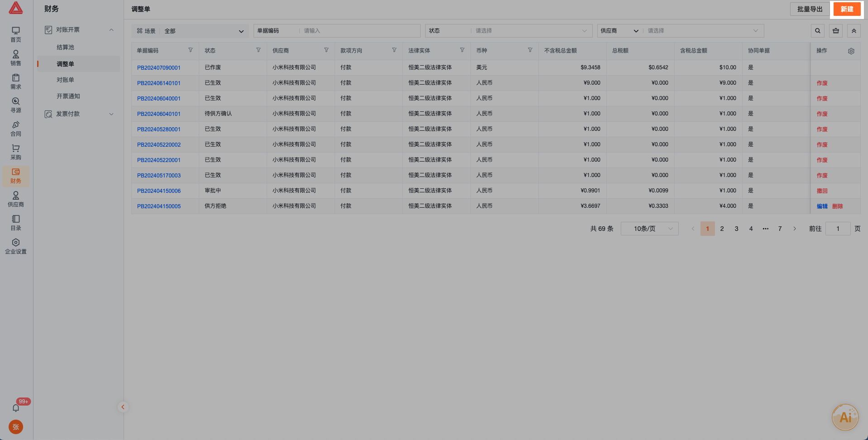Click the search magnifier icon button
Viewport: 868px width, 440px height.
pos(818,31)
